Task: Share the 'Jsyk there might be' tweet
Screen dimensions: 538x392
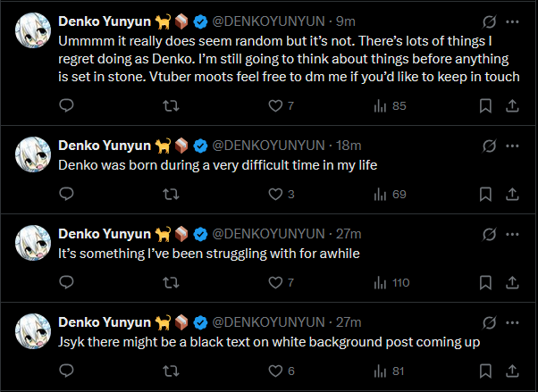Action: click(512, 371)
